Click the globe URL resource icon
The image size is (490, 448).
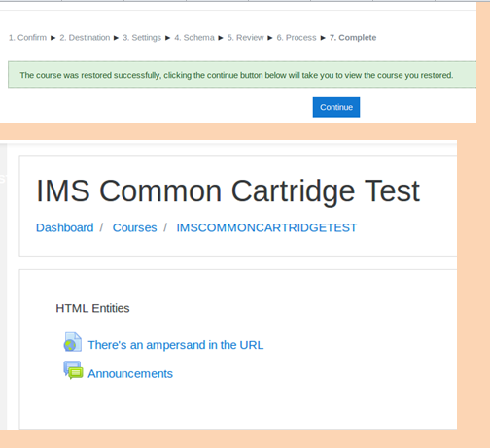[73, 342]
